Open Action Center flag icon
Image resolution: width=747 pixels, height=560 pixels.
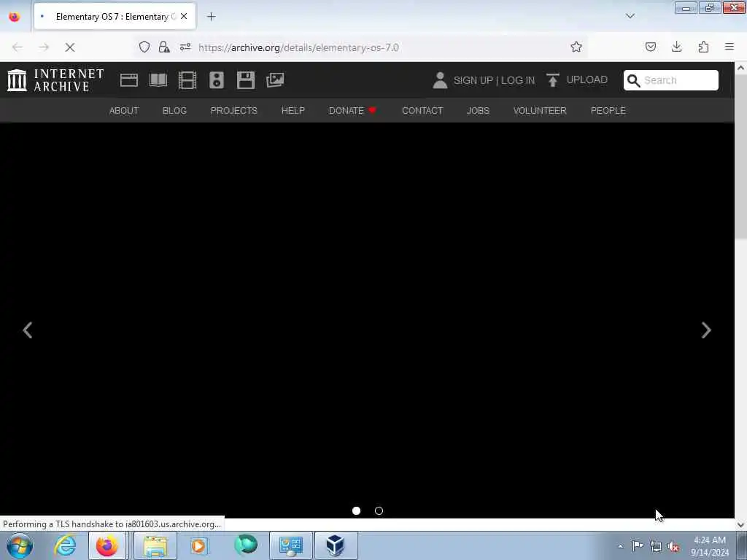(x=638, y=545)
